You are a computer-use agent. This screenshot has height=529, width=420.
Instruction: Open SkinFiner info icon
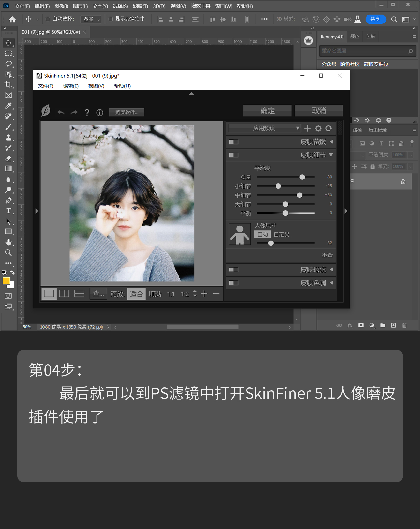(100, 113)
